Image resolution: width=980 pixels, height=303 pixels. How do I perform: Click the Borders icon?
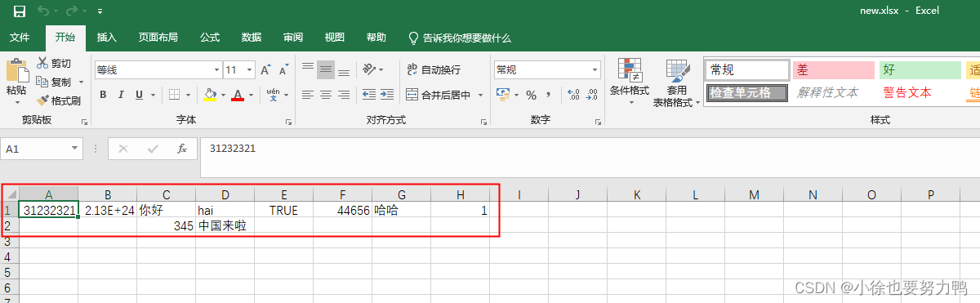pos(174,95)
